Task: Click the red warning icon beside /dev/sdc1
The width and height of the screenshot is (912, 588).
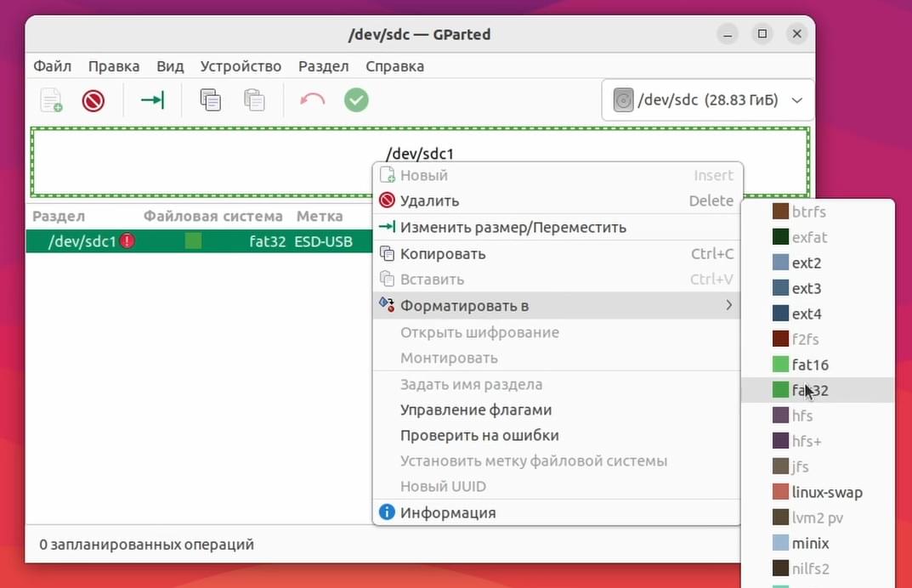Action: click(127, 240)
